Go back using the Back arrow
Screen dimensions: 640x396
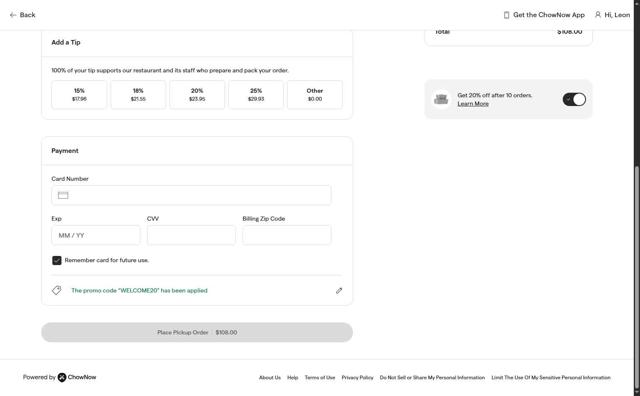coord(22,15)
